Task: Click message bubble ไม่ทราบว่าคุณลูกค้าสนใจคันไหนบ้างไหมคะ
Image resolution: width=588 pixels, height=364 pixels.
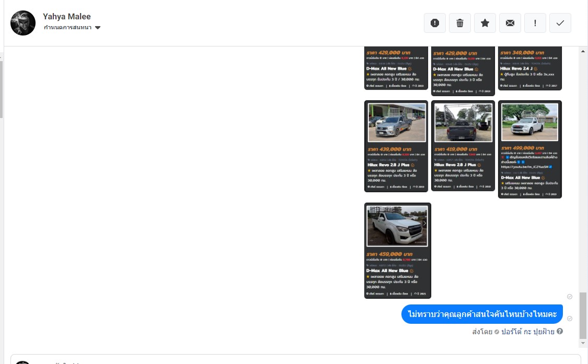Action: [x=482, y=314]
